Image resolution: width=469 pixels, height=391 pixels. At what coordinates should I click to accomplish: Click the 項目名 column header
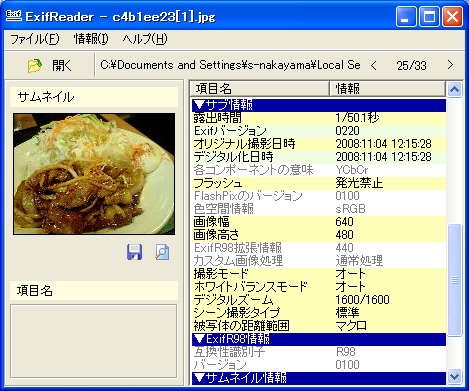coord(259,89)
